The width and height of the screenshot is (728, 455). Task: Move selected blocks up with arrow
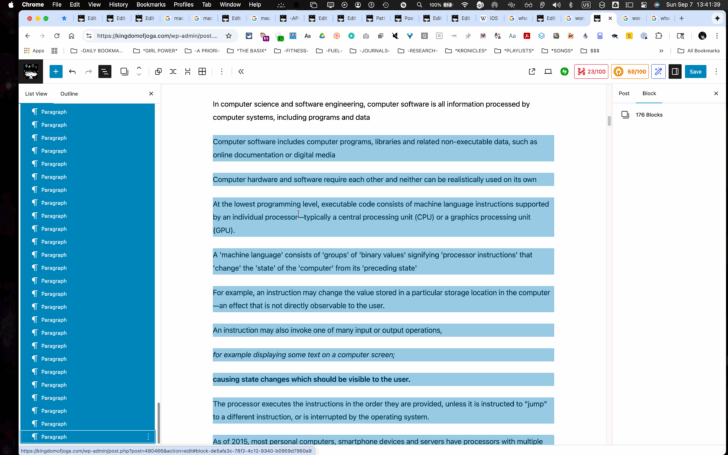coord(138,68)
